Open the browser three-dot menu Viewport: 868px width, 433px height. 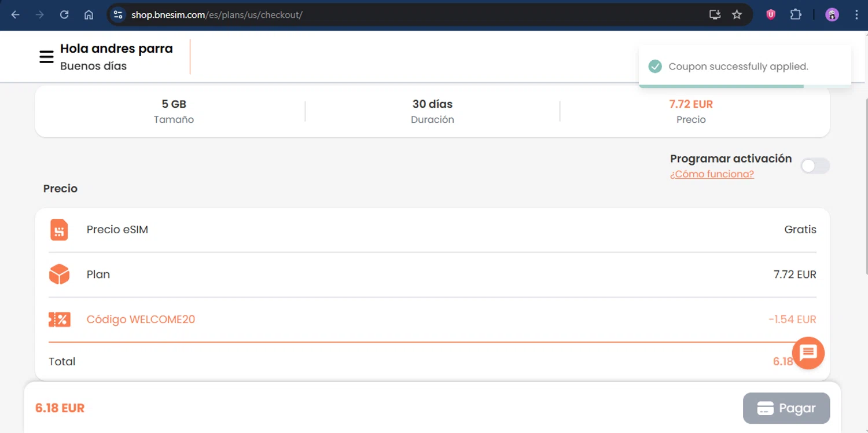(856, 15)
